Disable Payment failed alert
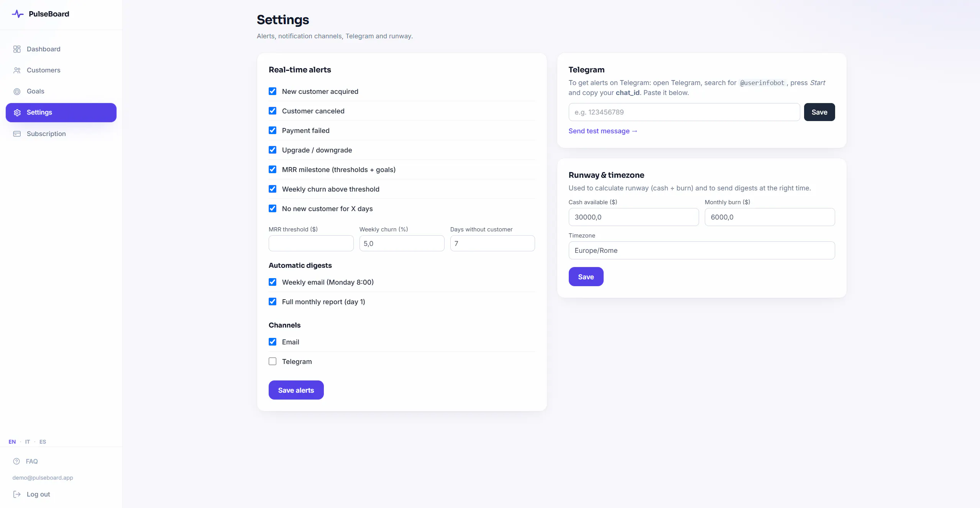 point(272,130)
